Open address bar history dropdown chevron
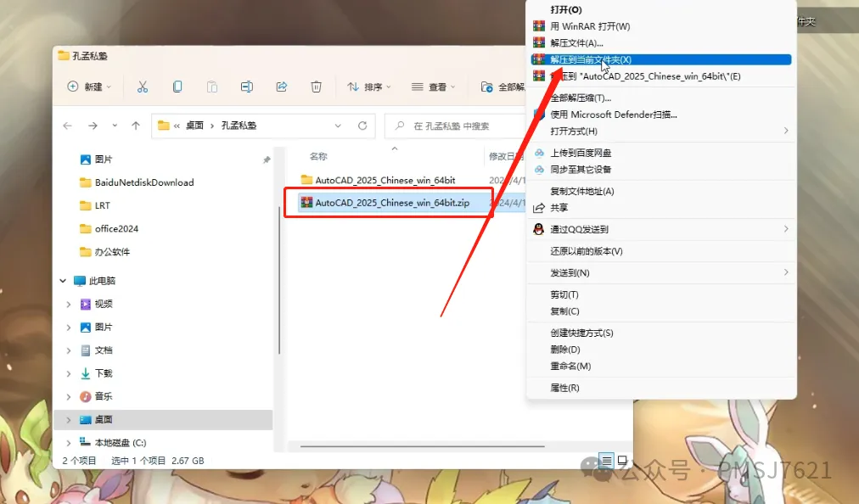Screen dimensions: 859x504 [338, 126]
